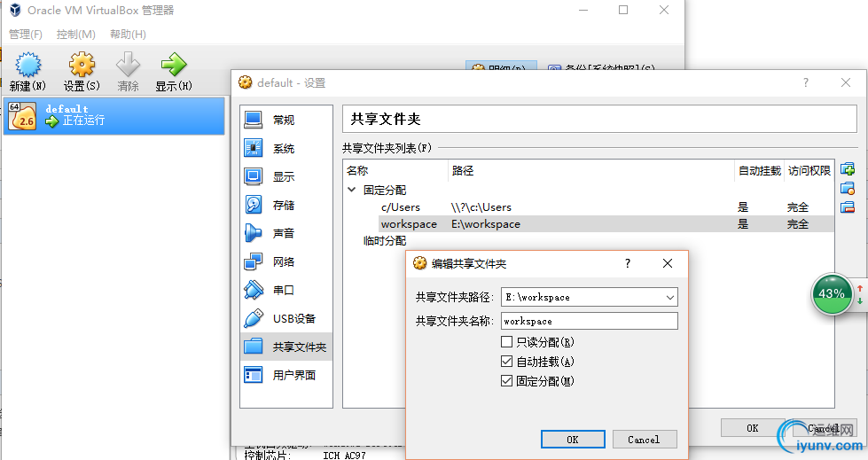Click the Show (显示) green arrow icon

(x=174, y=65)
